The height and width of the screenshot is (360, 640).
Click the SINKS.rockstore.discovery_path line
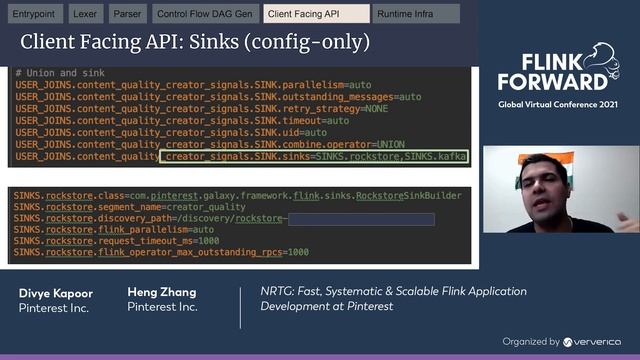coord(151,219)
